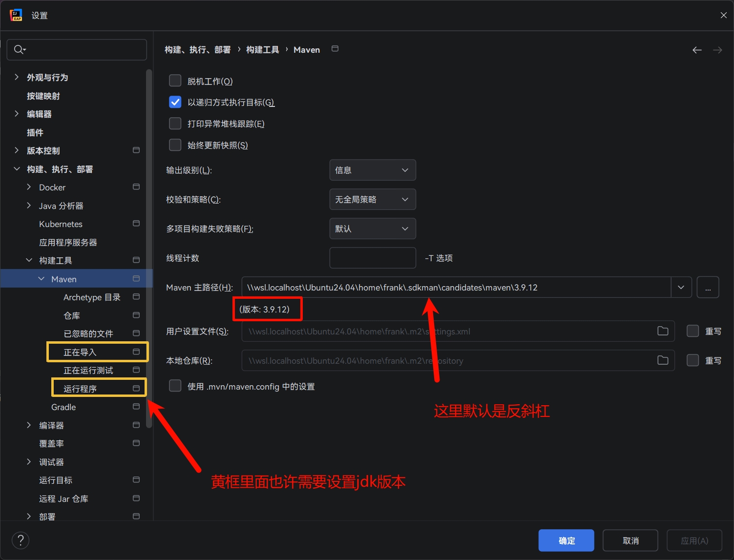The image size is (734, 560).
Task: Click the 线程计数 input field
Action: [x=373, y=258]
